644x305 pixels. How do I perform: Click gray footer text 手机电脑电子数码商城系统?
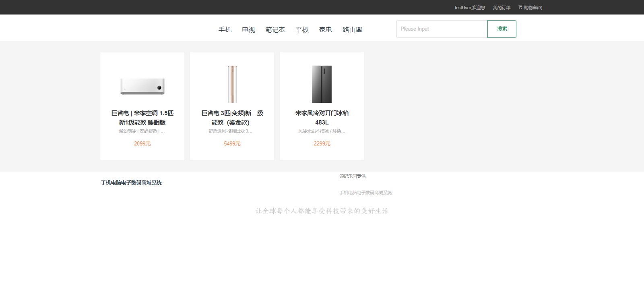(x=365, y=193)
